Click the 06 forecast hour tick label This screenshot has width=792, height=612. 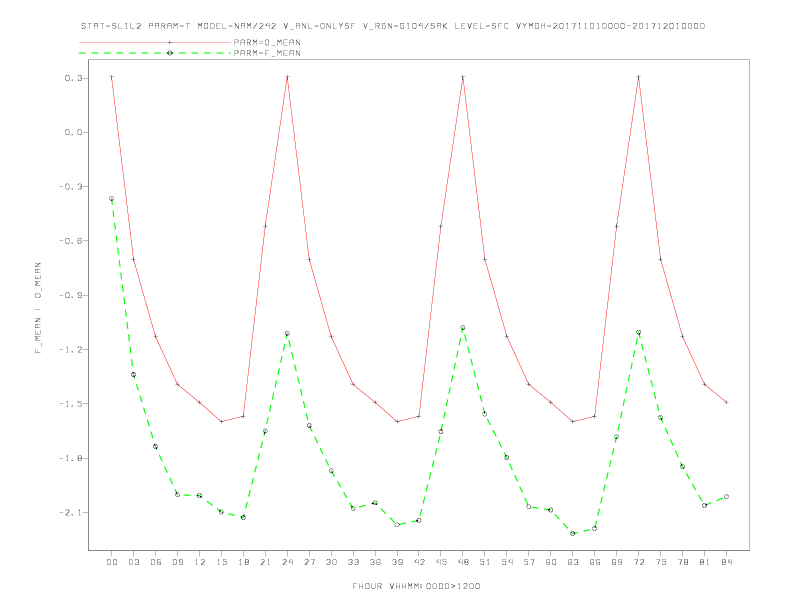tap(156, 562)
